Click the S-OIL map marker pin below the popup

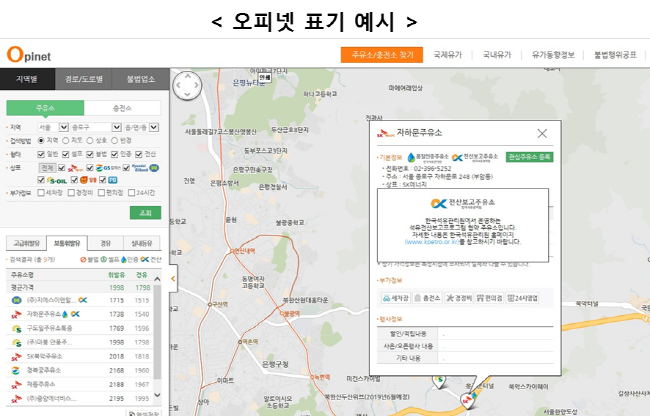439,380
